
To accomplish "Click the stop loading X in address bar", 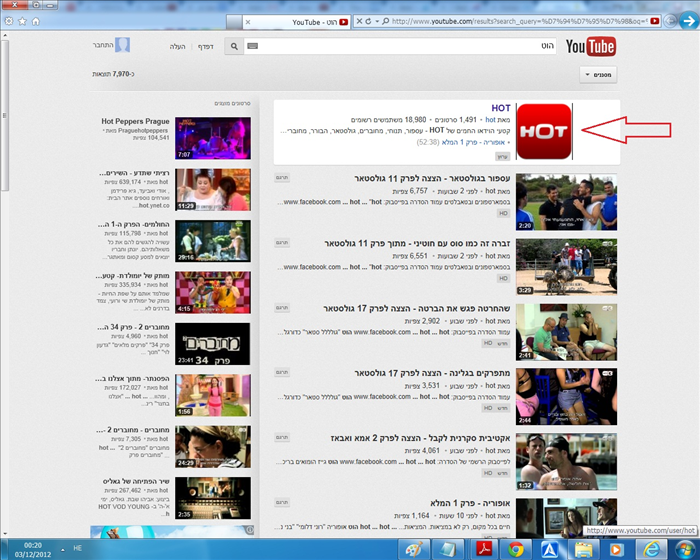I will tap(359, 21).
